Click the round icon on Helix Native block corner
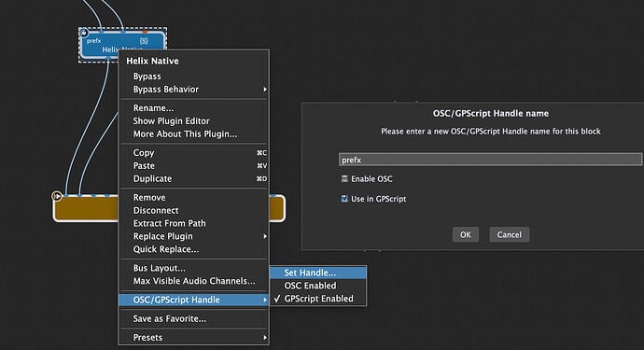Image resolution: width=644 pixels, height=350 pixels. (84, 33)
